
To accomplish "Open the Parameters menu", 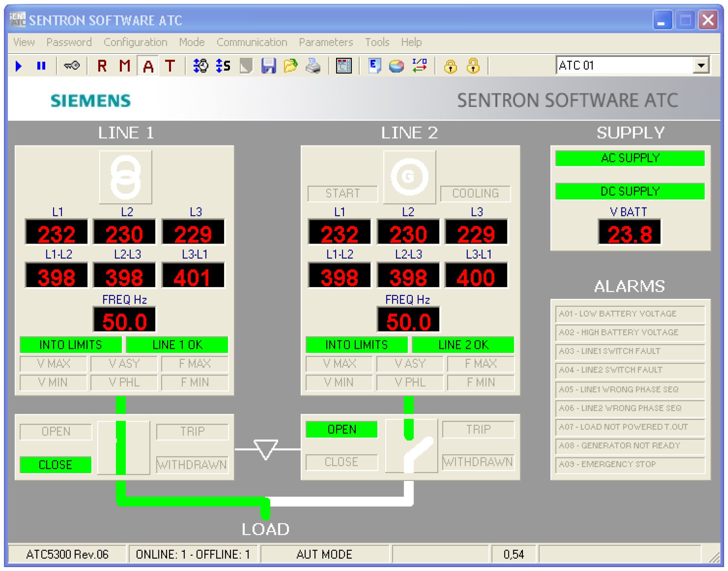I will pyautogui.click(x=326, y=42).
